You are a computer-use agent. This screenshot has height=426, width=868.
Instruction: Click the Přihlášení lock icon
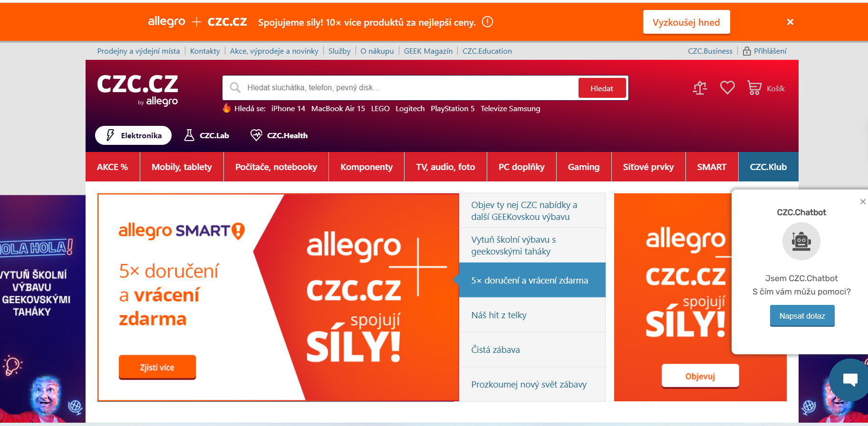click(x=747, y=51)
